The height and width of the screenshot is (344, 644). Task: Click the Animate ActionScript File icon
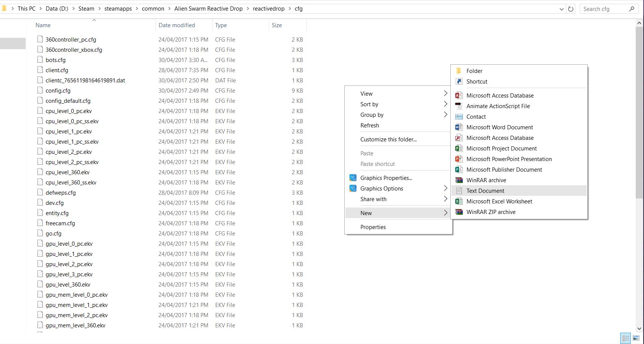pos(459,106)
